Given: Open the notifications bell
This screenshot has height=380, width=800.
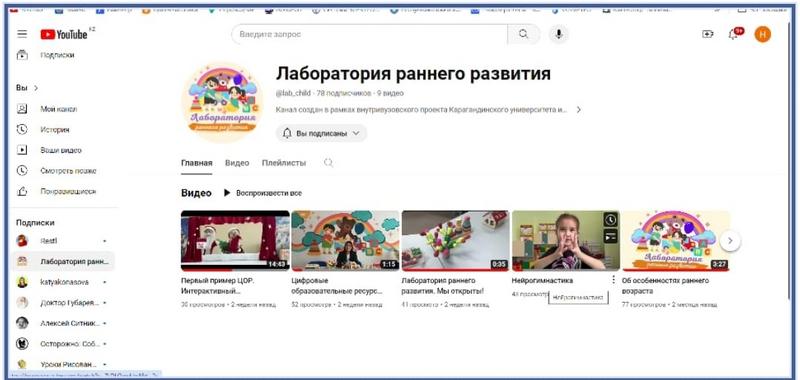Looking at the screenshot, I should [734, 34].
